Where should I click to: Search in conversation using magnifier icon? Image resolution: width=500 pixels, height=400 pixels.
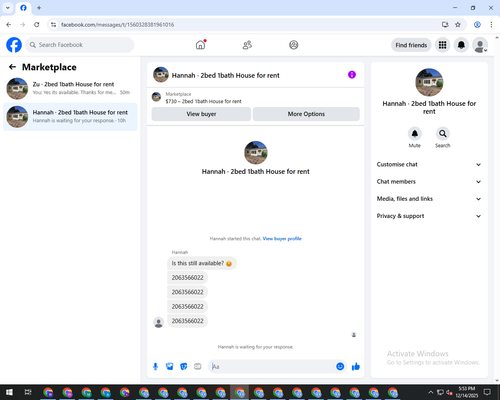tap(443, 134)
